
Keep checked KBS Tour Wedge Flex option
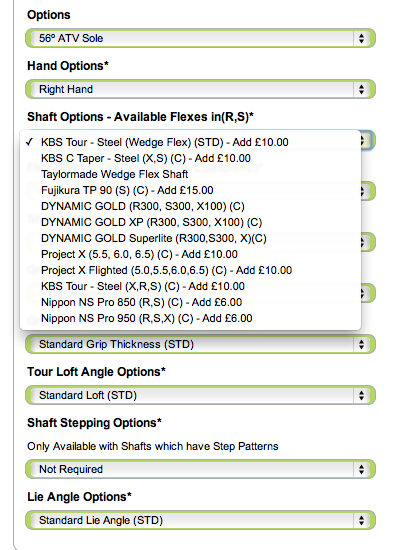pyautogui.click(x=190, y=142)
